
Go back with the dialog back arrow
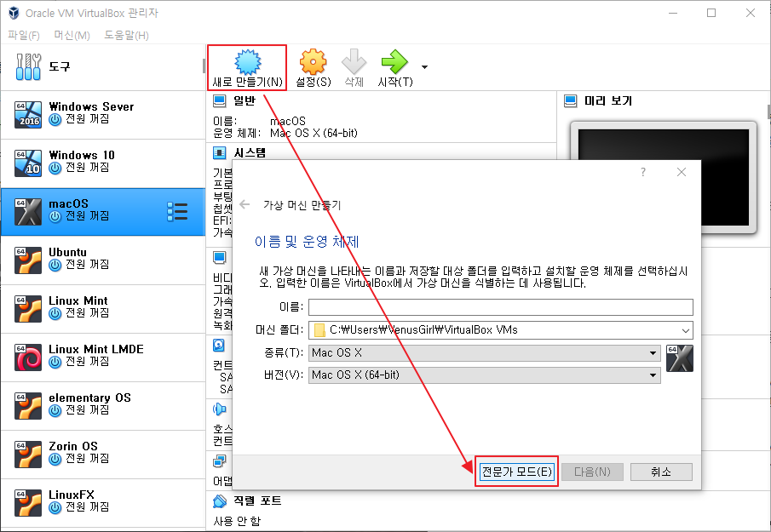pos(245,205)
